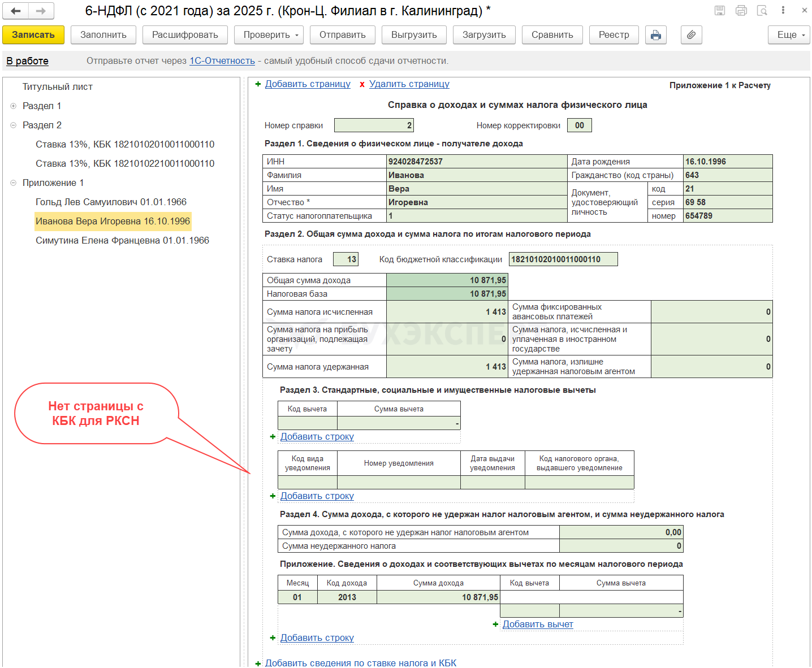The height and width of the screenshot is (668, 812).
Task: Open the 1С-Отчетность link
Action: pos(222,60)
